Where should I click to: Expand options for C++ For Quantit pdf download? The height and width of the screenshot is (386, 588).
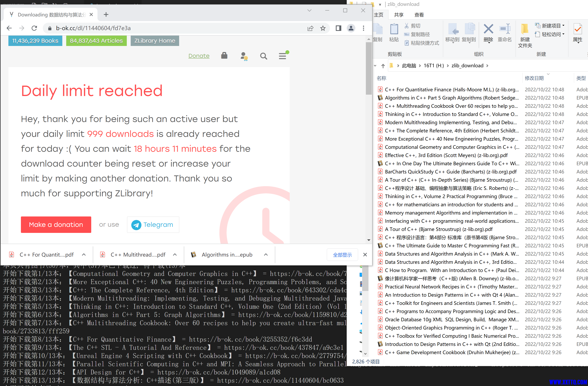[84, 255]
